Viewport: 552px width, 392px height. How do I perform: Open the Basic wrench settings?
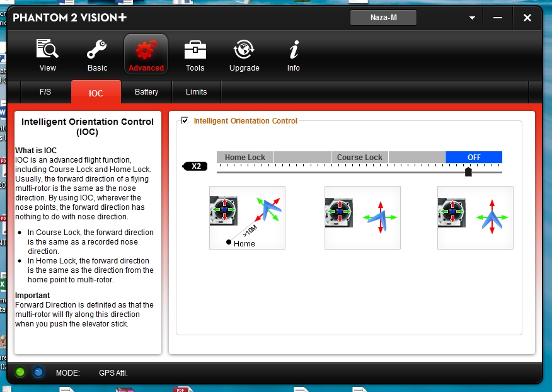pos(97,55)
